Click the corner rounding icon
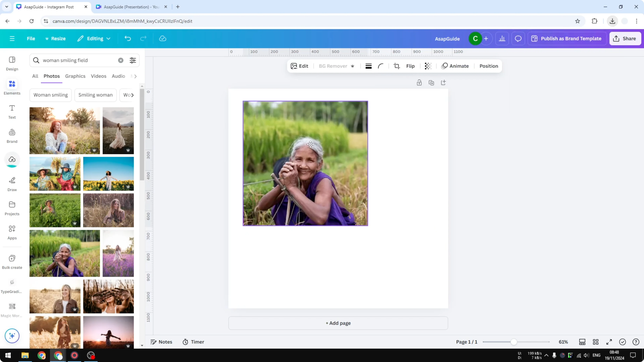The height and width of the screenshot is (362, 644). (380, 66)
